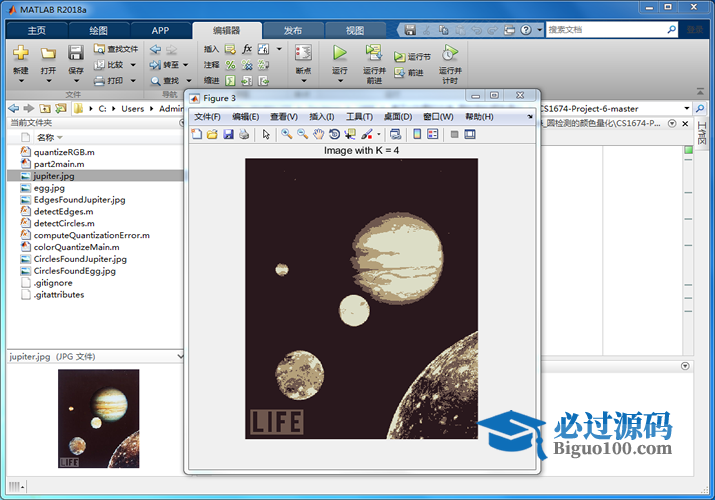Select the Brush data tool in Figure 3
715x500 pixels.
click(x=367, y=134)
